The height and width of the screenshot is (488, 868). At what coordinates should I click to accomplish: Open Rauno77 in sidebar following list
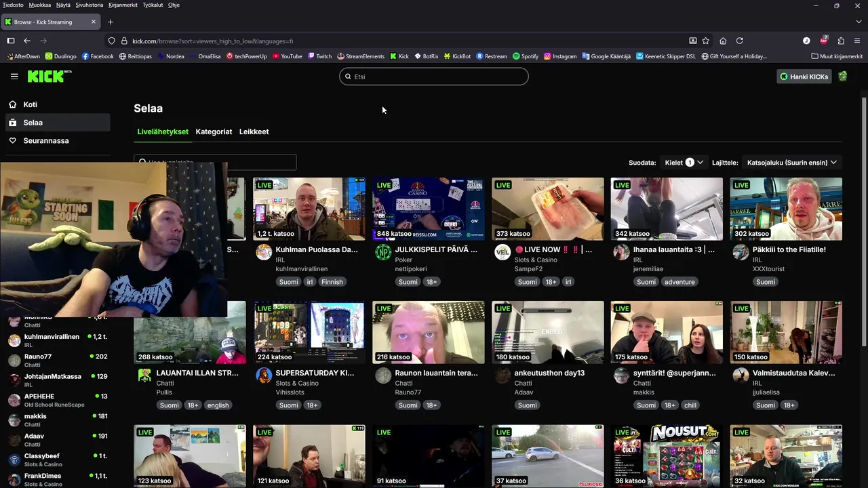tap(57, 361)
